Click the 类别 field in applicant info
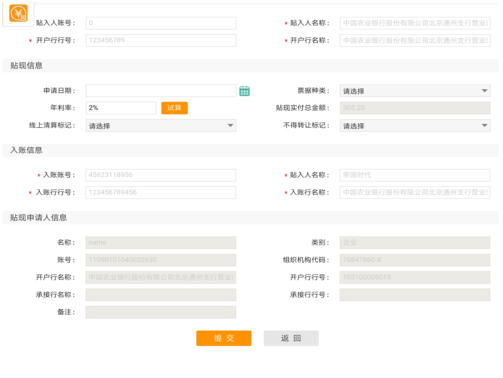Screen dimensions: 503x378 pyautogui.click(x=415, y=243)
